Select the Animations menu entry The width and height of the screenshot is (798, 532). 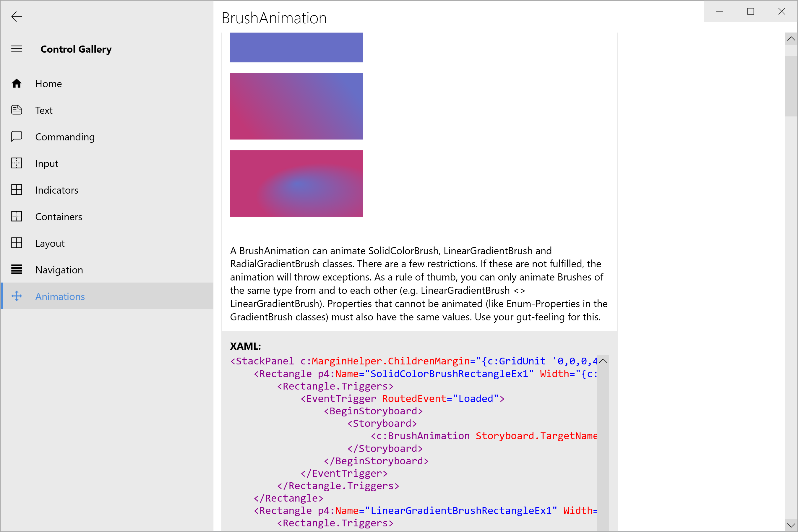pos(60,296)
